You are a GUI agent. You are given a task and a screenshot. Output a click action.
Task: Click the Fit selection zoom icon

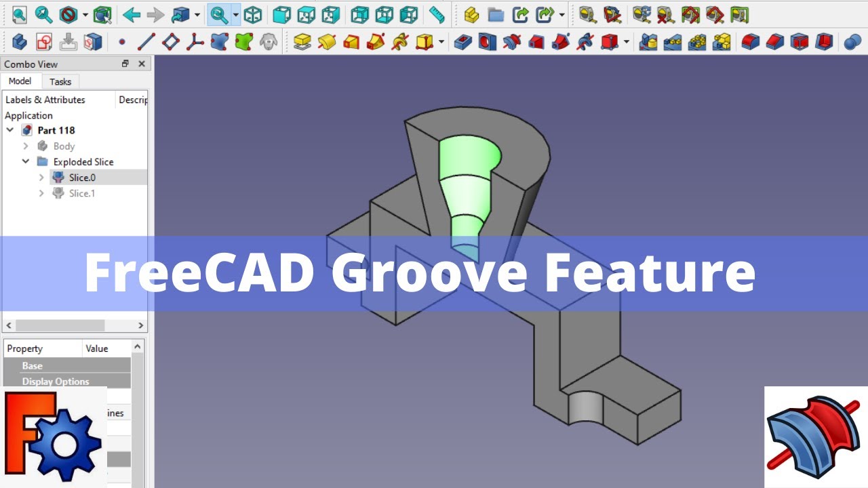tap(43, 14)
